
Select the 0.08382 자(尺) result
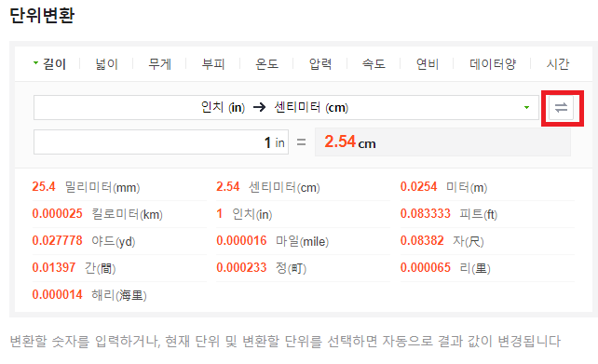point(442,241)
